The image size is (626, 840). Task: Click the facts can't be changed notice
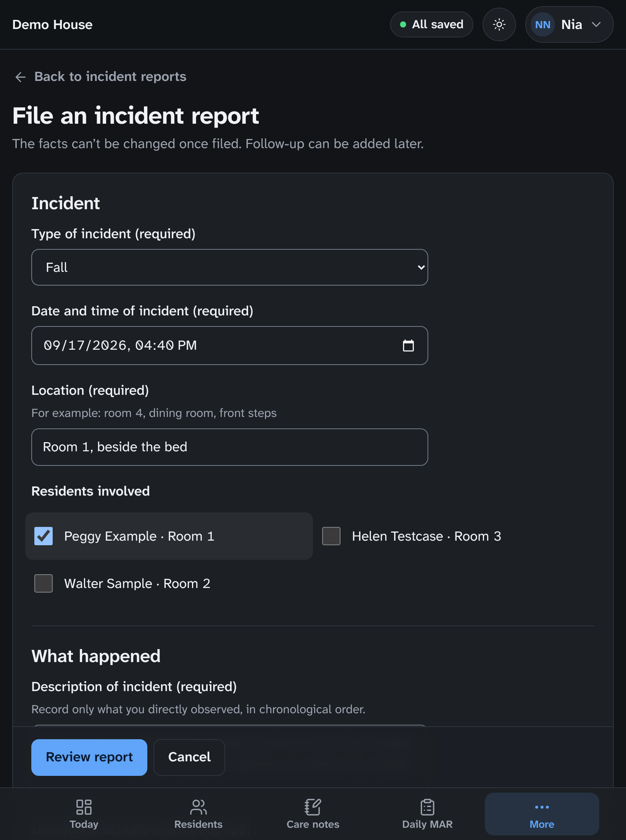pos(218,144)
